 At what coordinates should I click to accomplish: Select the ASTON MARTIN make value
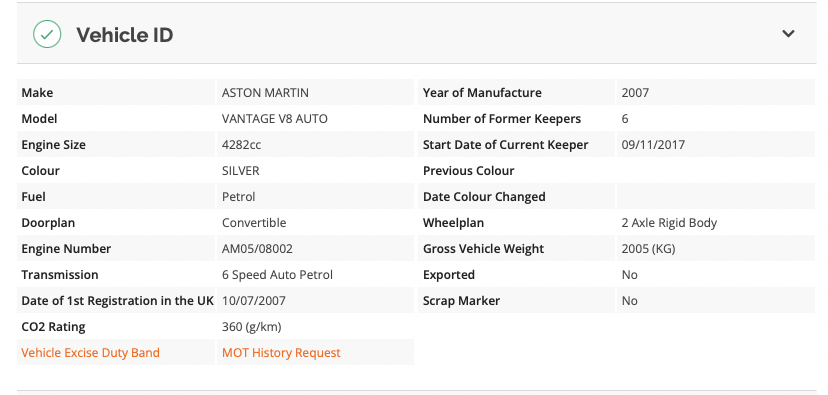[x=265, y=93]
